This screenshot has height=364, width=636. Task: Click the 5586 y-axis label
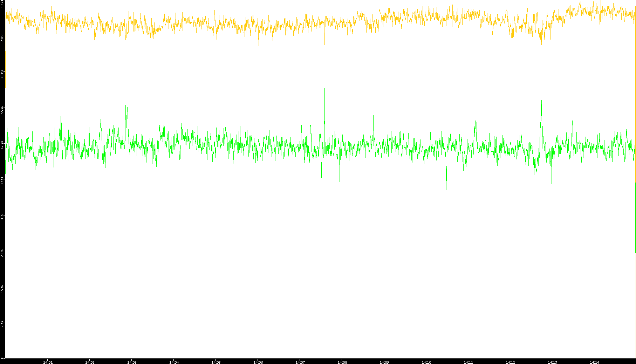point(2,110)
